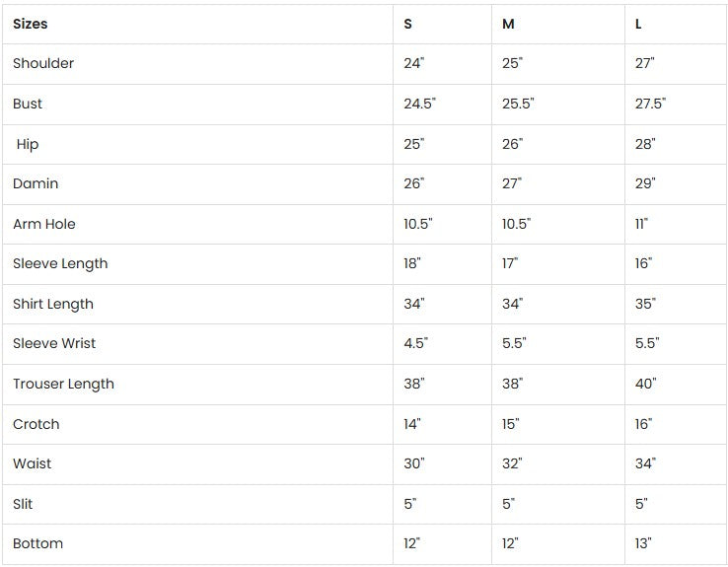The width and height of the screenshot is (728, 567).
Task: Select the Arm Hole row label
Action: pyautogui.click(x=44, y=224)
